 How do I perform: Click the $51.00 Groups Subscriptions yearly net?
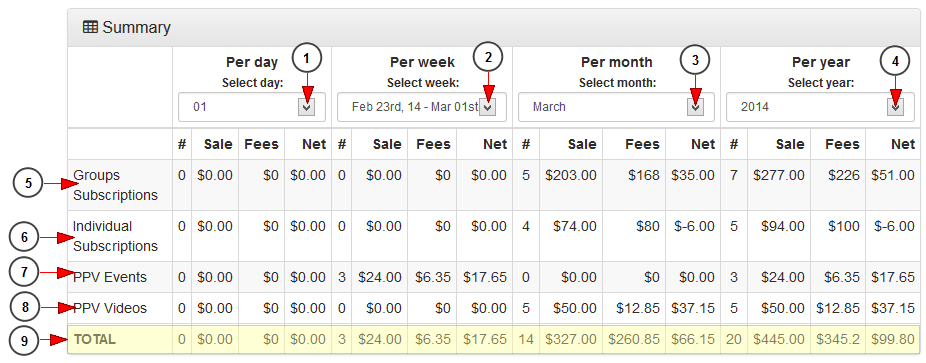pyautogui.click(x=893, y=175)
